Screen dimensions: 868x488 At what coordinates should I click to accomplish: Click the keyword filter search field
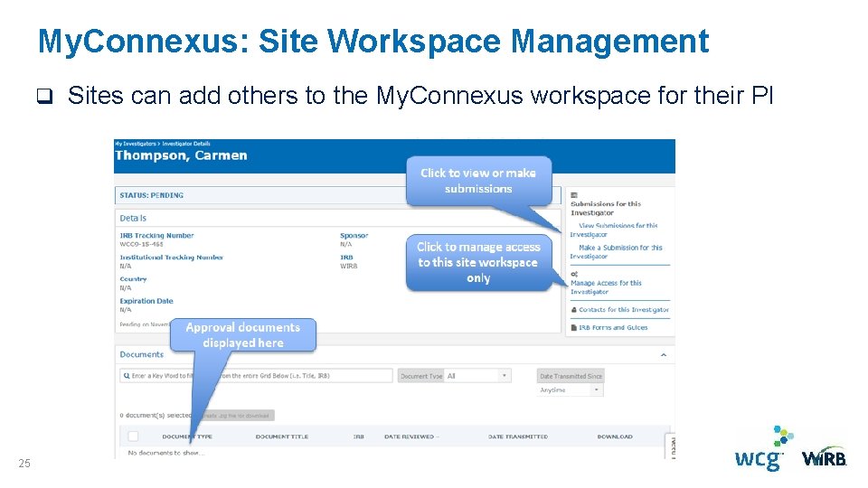click(x=256, y=376)
